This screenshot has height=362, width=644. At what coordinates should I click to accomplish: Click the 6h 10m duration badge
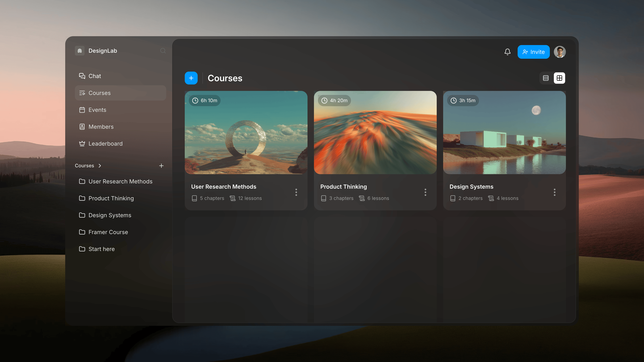[204, 100]
